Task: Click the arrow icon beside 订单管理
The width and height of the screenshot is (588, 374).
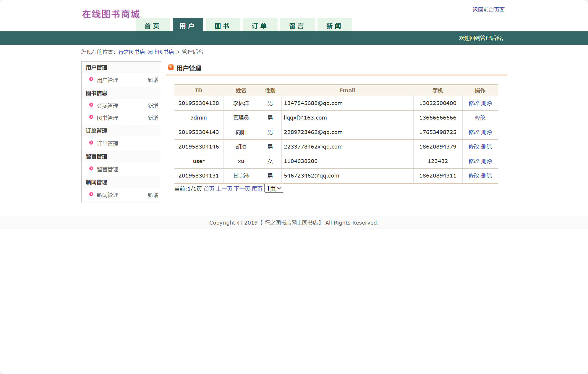Action: tap(91, 143)
